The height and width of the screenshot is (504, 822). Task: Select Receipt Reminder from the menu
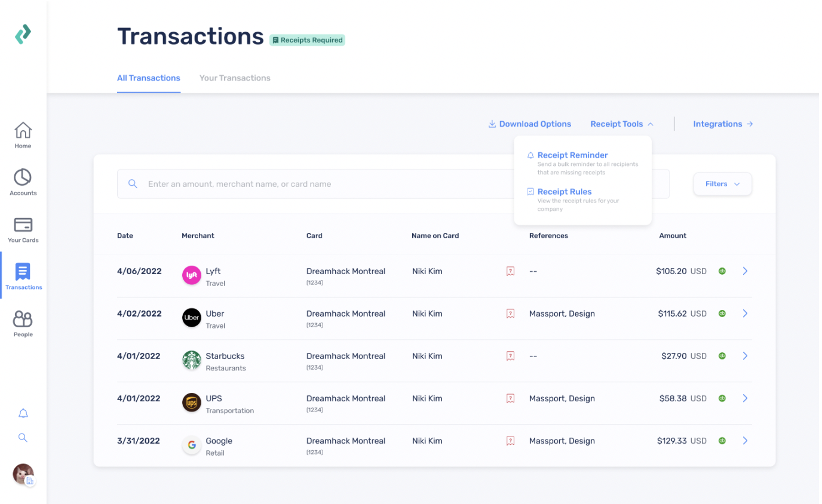click(x=573, y=155)
